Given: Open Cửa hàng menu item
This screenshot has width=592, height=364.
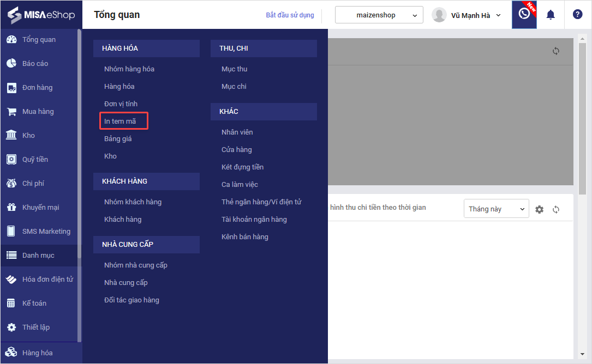Looking at the screenshot, I should click(x=237, y=149).
